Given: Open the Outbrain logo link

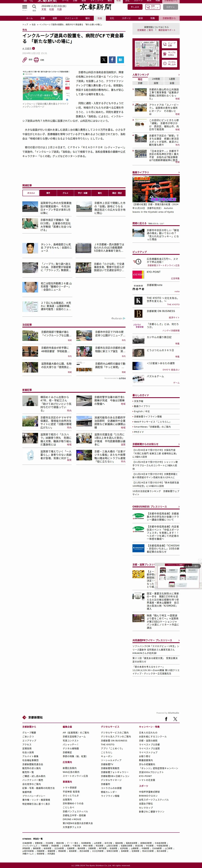Looking at the screenshot, I should pos(118,318).
